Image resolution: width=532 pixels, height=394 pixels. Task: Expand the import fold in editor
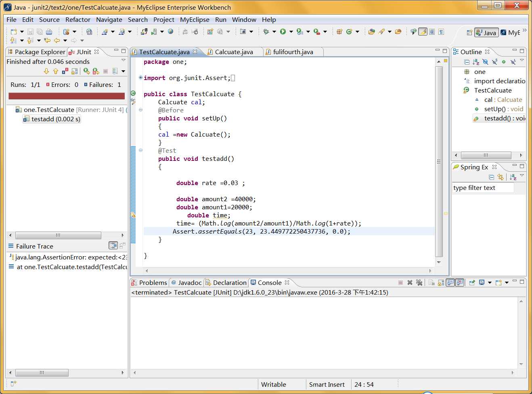(140, 78)
